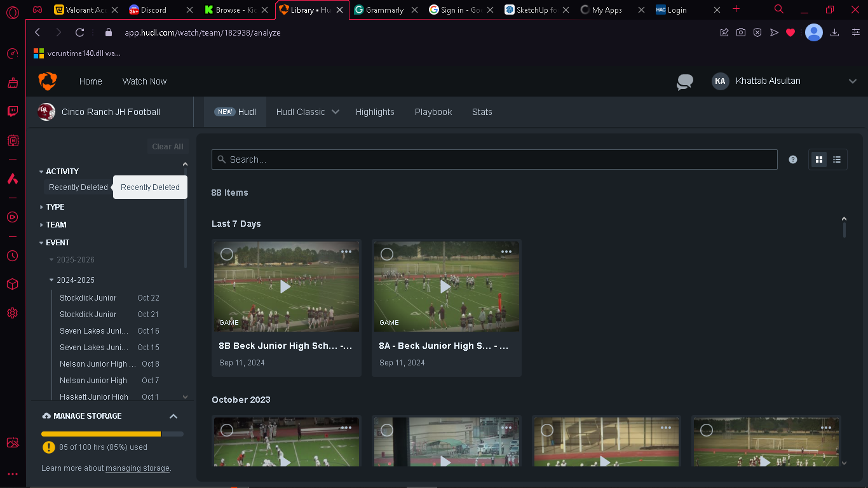Open options menu on 8A Beck video
Viewport: 868px width, 488px height.
[506, 252]
